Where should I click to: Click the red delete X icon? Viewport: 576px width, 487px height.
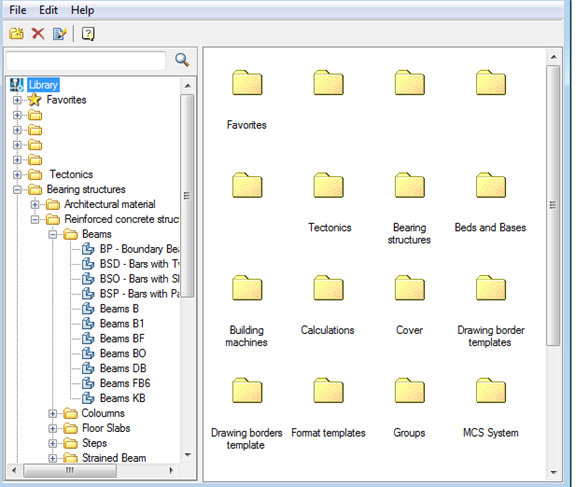38,34
